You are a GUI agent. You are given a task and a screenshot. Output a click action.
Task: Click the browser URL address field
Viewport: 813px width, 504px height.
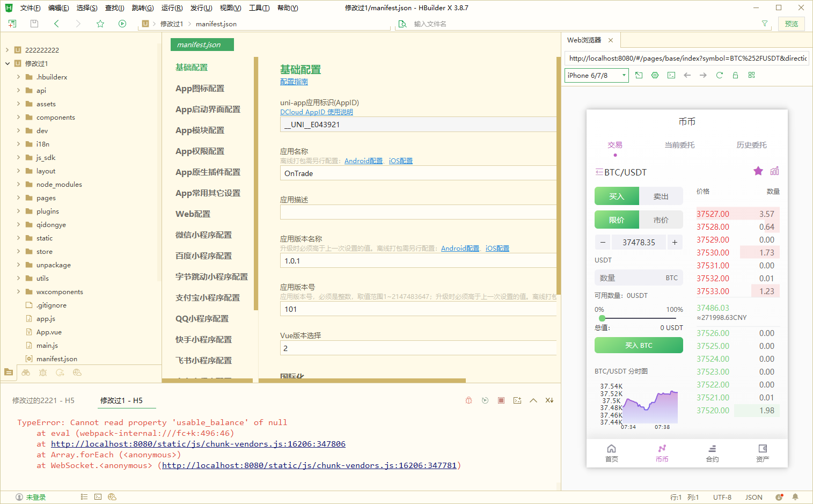[x=687, y=58]
